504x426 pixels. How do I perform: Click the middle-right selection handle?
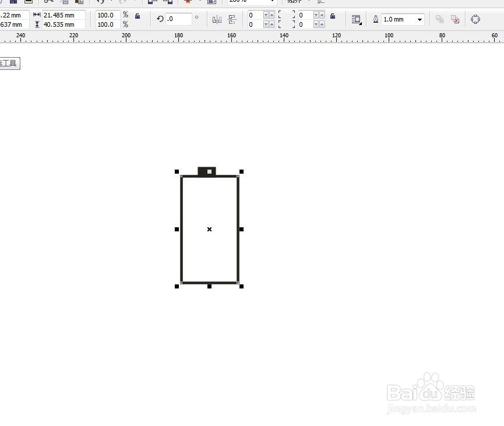click(x=242, y=229)
